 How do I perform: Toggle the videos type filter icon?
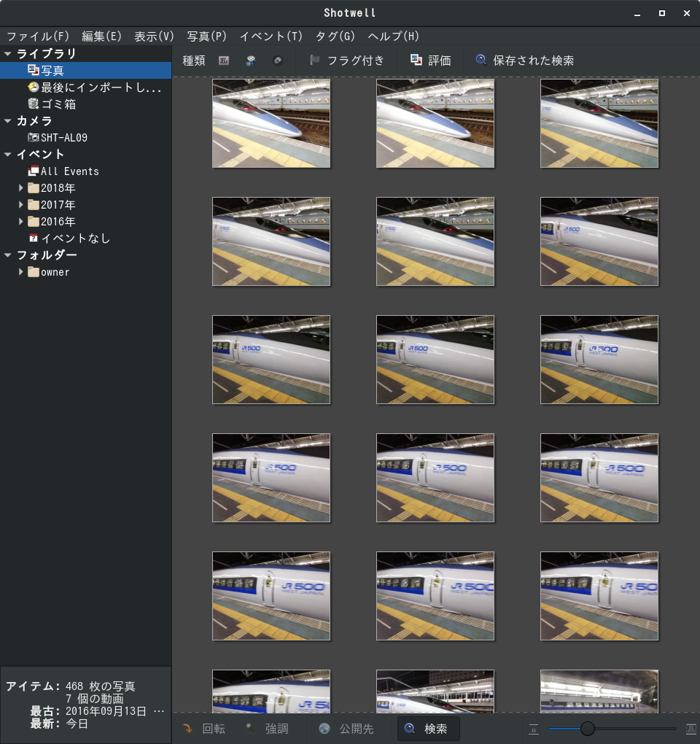point(251,61)
